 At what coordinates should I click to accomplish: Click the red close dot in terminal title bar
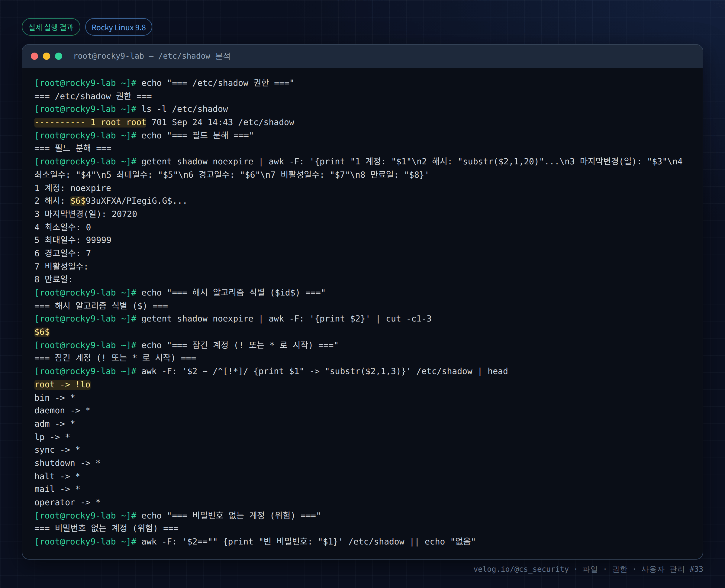pyautogui.click(x=34, y=56)
